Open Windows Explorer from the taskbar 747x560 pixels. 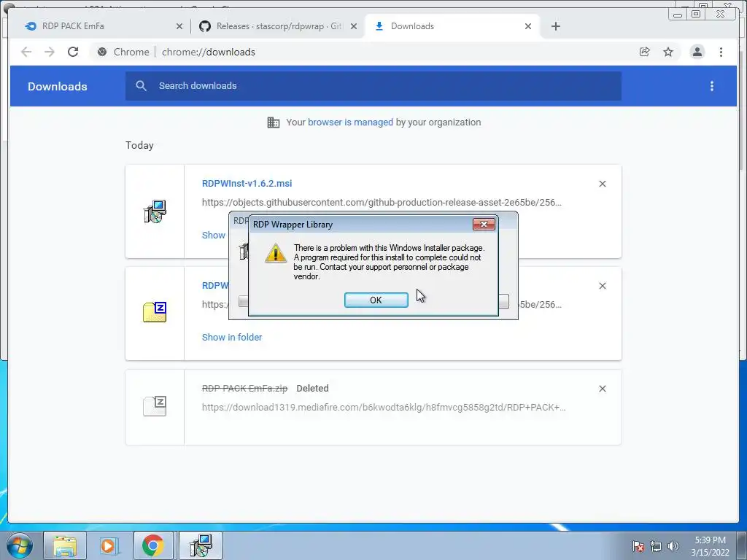point(65,545)
